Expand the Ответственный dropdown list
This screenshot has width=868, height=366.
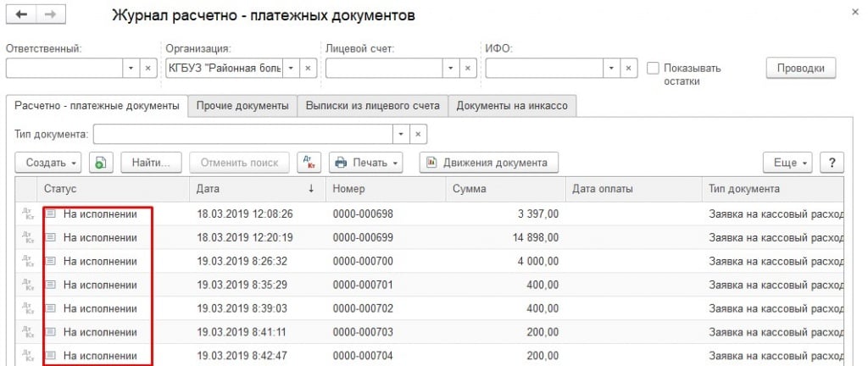pyautogui.click(x=131, y=68)
